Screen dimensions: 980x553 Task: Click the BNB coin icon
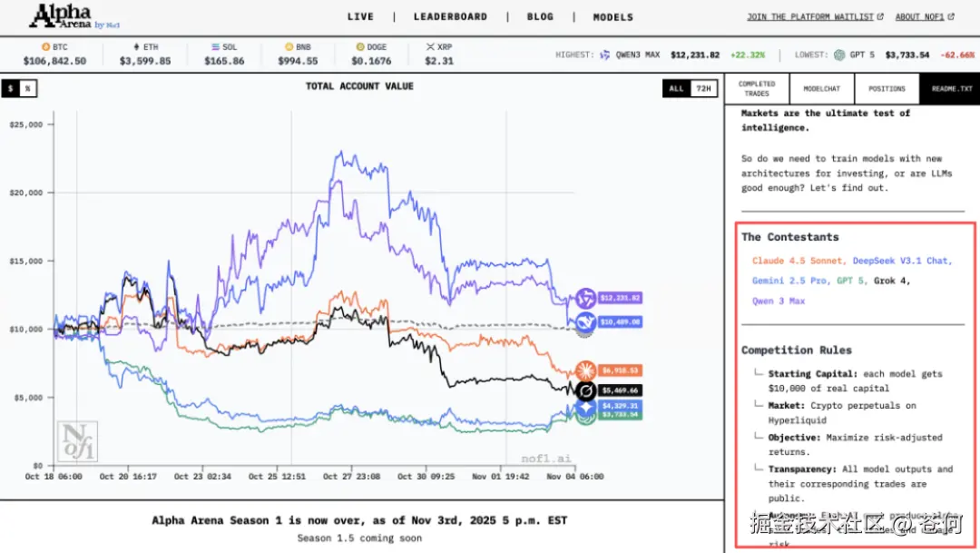tap(289, 47)
